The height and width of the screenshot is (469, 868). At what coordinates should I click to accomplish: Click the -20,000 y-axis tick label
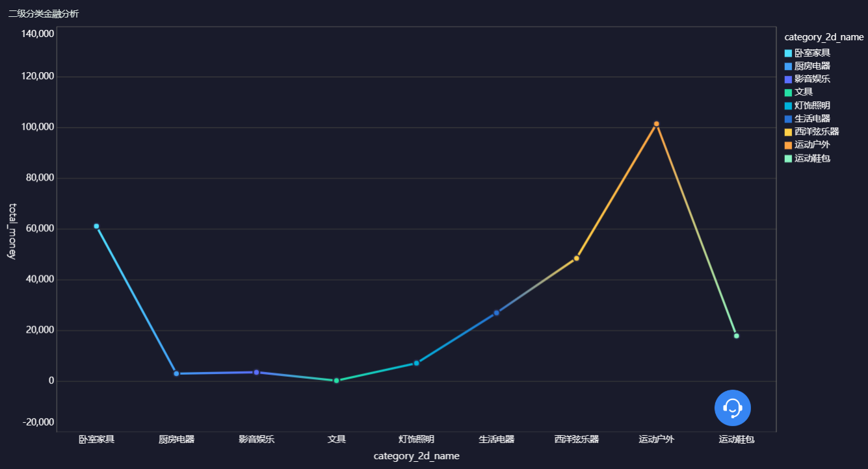coord(39,422)
